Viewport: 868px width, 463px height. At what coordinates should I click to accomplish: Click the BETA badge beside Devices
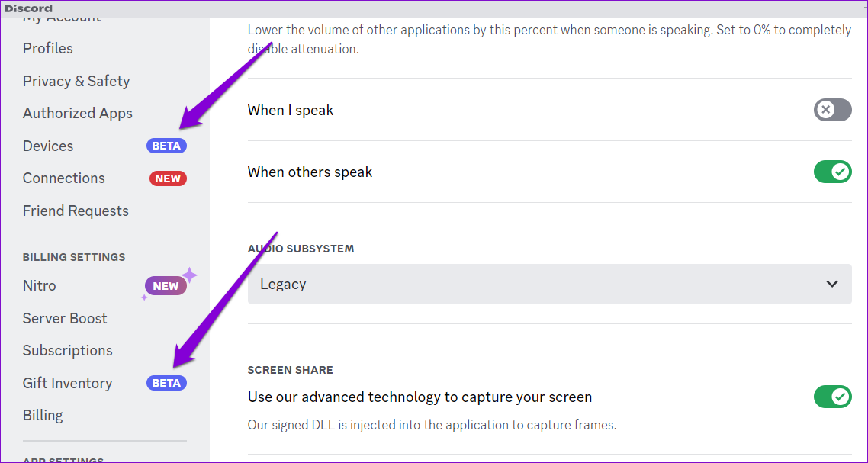point(166,146)
